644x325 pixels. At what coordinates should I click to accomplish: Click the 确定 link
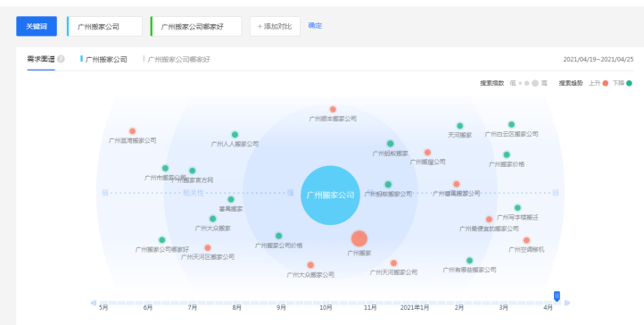point(315,26)
